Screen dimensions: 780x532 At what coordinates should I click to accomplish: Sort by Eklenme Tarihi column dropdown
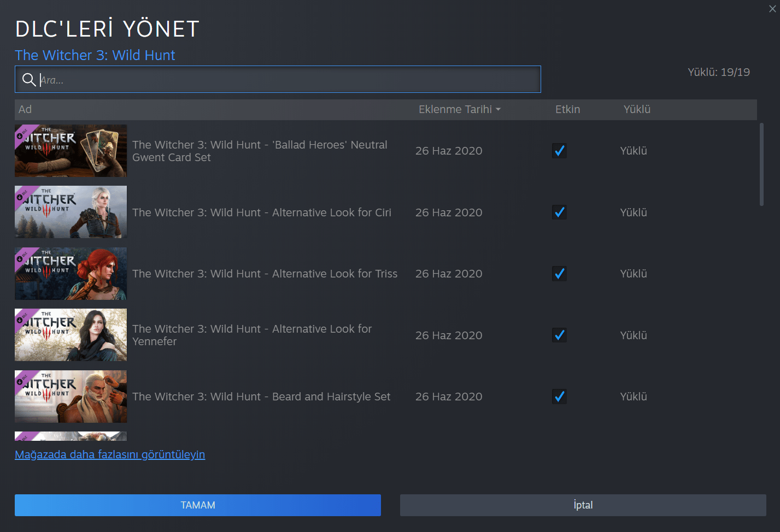pos(459,109)
